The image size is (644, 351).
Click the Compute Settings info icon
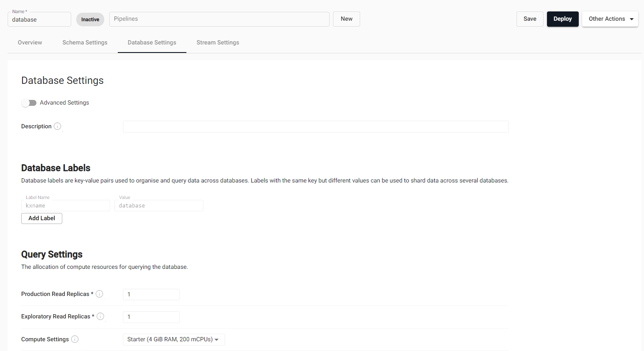click(x=75, y=339)
